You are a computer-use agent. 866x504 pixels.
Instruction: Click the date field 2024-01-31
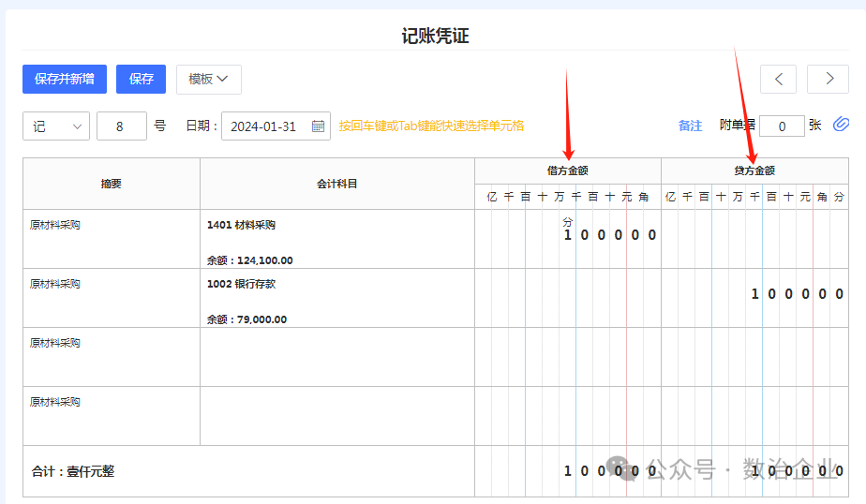[x=263, y=126]
